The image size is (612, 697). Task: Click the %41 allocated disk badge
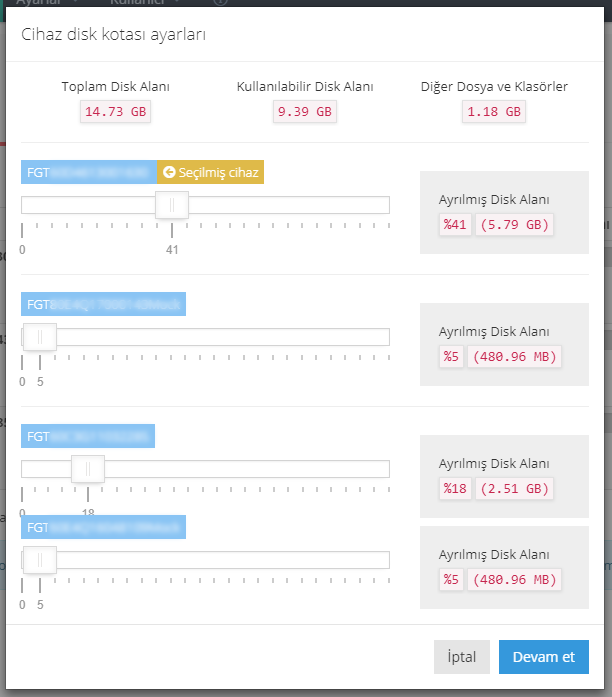coord(455,225)
